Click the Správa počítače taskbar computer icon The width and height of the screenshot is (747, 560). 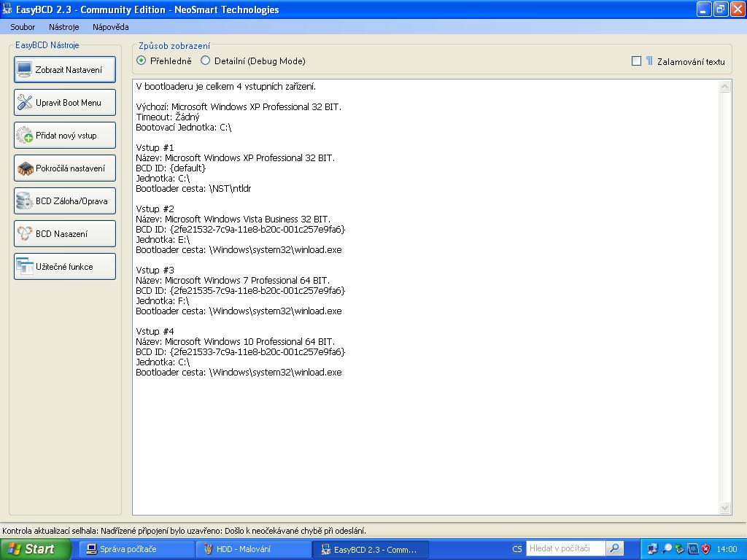pyautogui.click(x=91, y=549)
